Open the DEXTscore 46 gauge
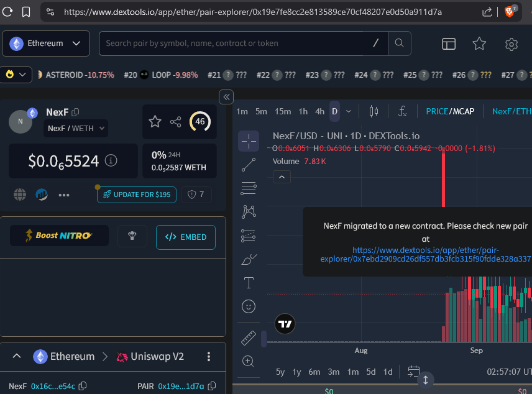 click(x=200, y=121)
